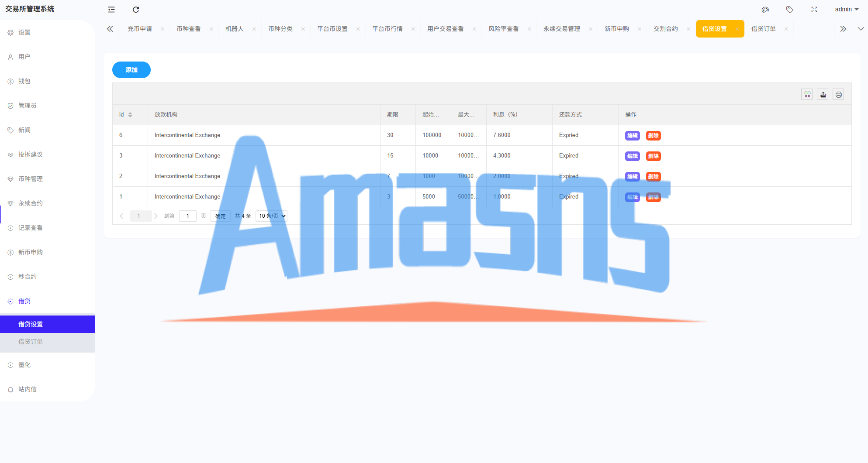Screen dimensions: 868x463
Task: Switch to the 借贷订单 tab
Action: coord(763,29)
